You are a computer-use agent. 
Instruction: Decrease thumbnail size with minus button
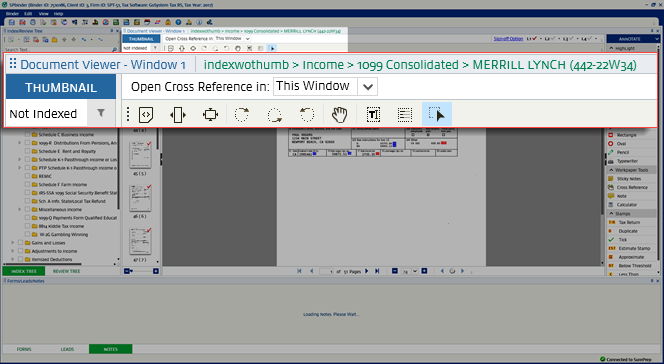(127, 271)
